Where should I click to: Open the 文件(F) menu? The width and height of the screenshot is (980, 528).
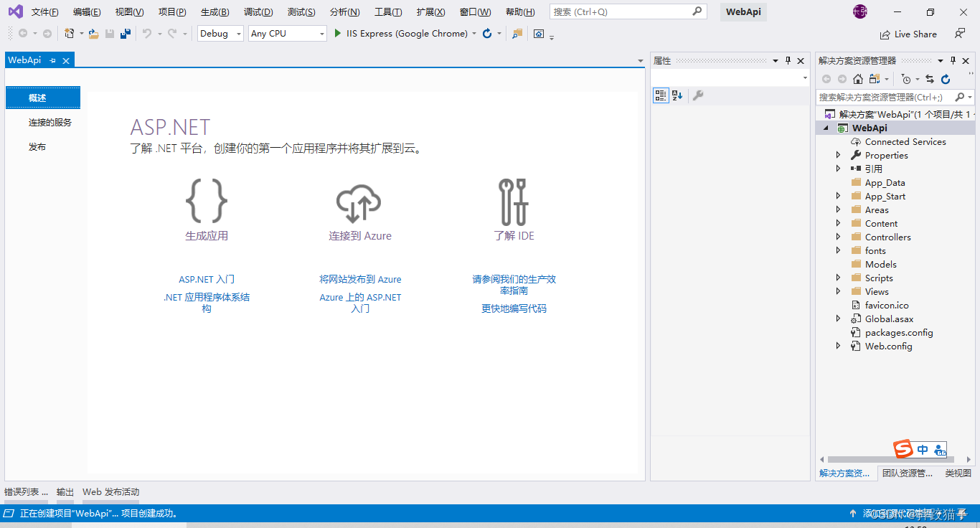(45, 12)
